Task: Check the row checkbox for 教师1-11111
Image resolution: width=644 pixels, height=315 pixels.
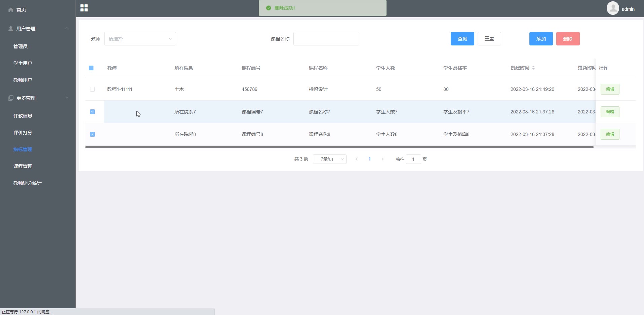Action: [x=92, y=89]
